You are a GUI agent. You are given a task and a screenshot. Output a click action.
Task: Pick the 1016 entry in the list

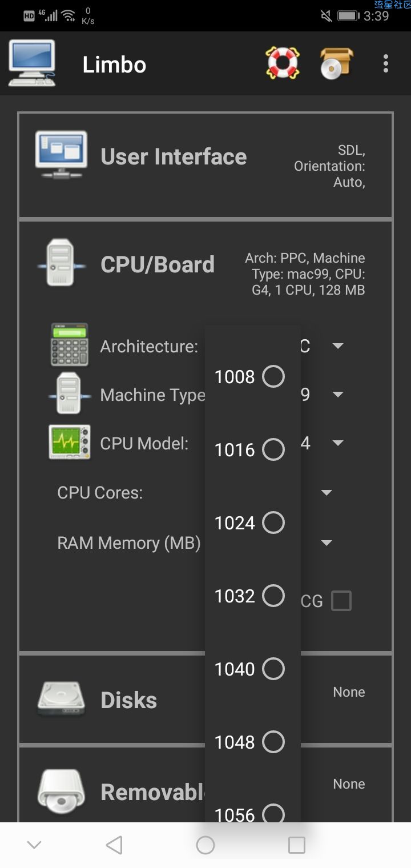tap(249, 449)
